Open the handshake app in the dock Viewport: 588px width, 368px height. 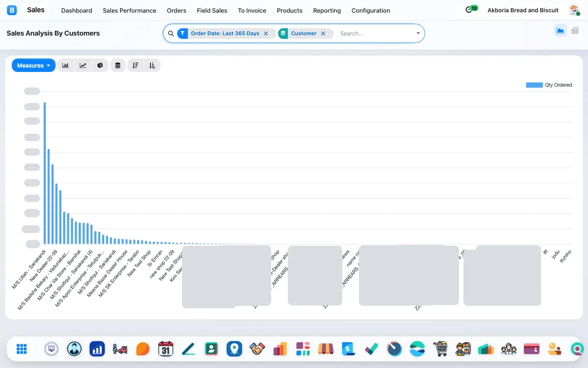257,349
